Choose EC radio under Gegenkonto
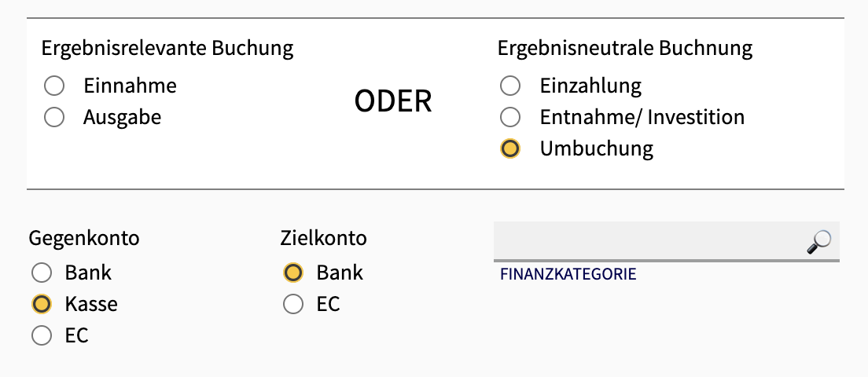Image resolution: width=868 pixels, height=377 pixels. 42,335
